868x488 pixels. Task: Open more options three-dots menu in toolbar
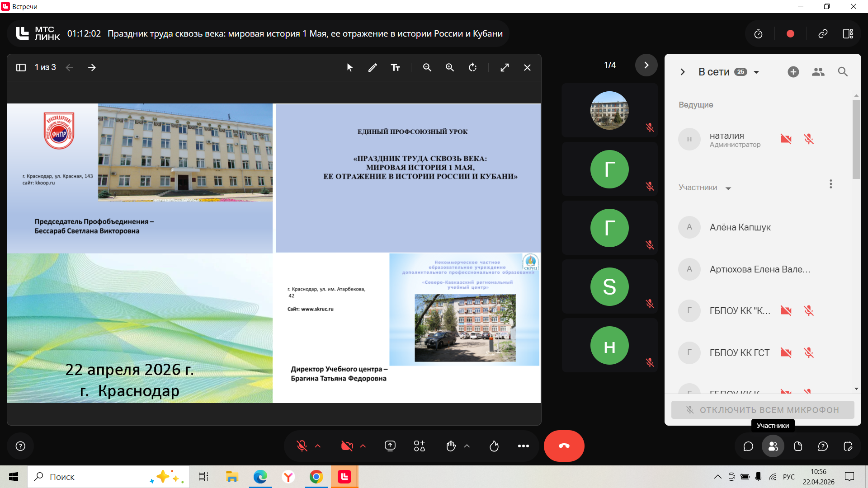(523, 446)
